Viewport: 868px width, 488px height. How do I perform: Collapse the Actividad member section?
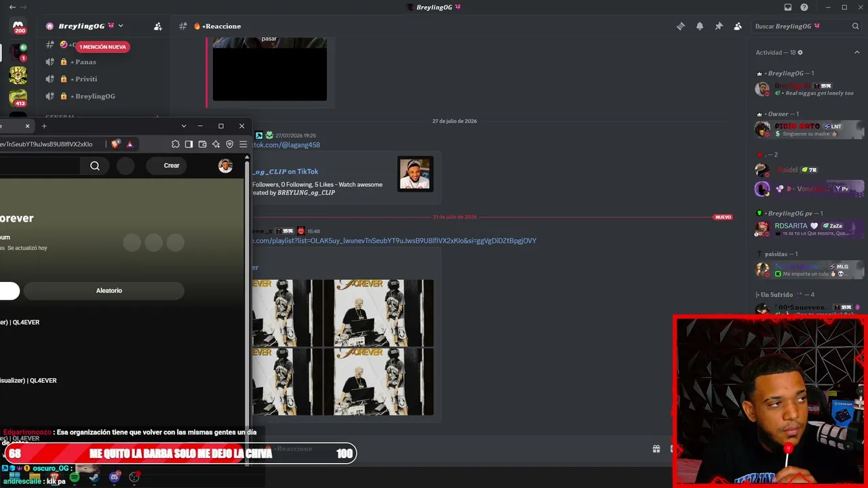point(857,53)
